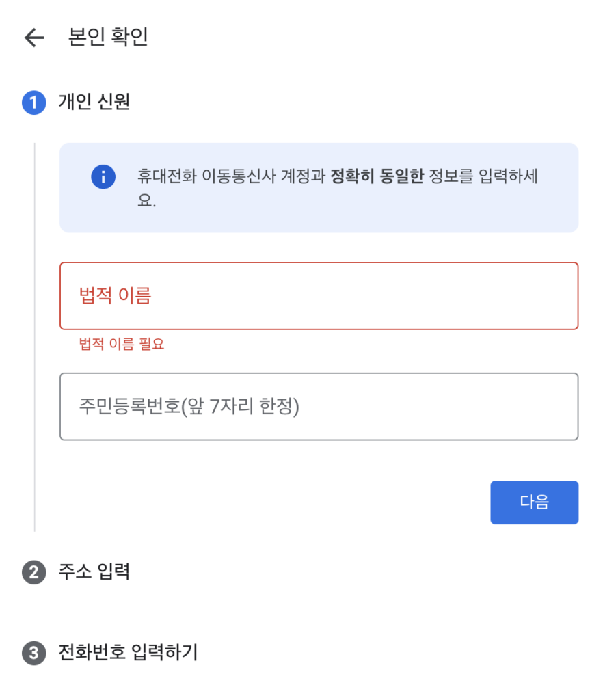
Task: Click the 본인 확인 page title
Action: 108,37
